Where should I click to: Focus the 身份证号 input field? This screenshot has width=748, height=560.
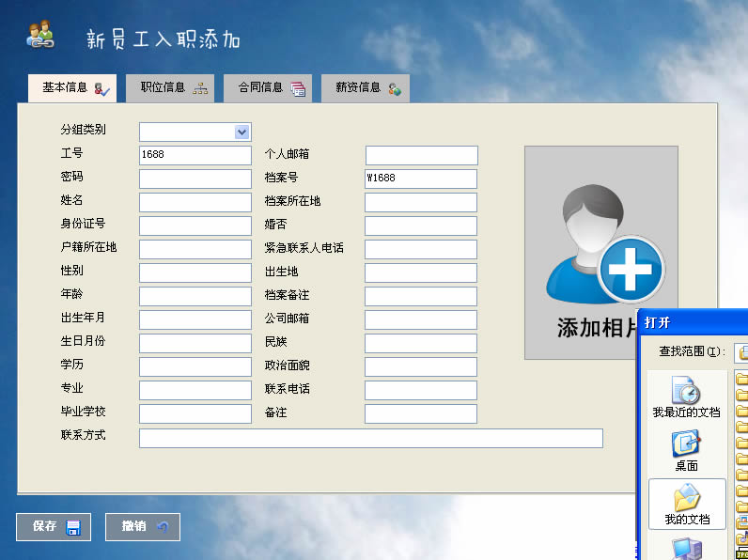[x=195, y=226]
